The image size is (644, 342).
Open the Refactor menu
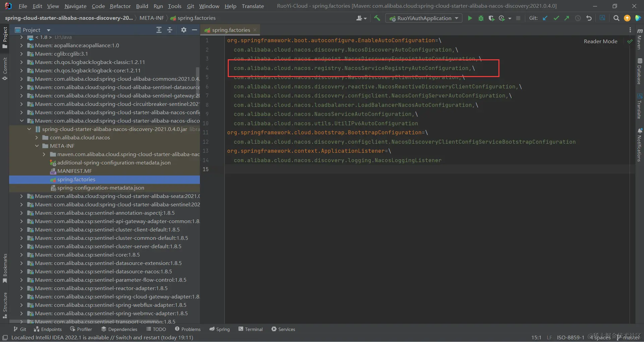pos(120,6)
